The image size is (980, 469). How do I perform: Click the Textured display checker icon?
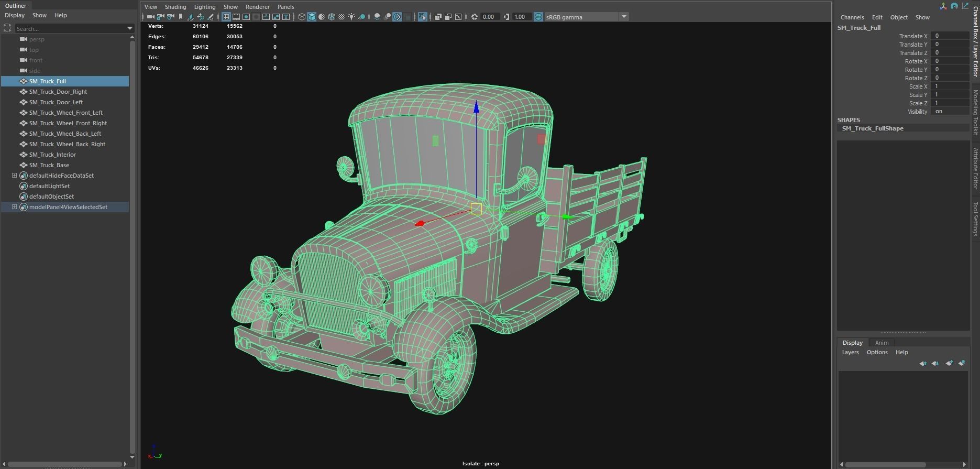click(341, 17)
